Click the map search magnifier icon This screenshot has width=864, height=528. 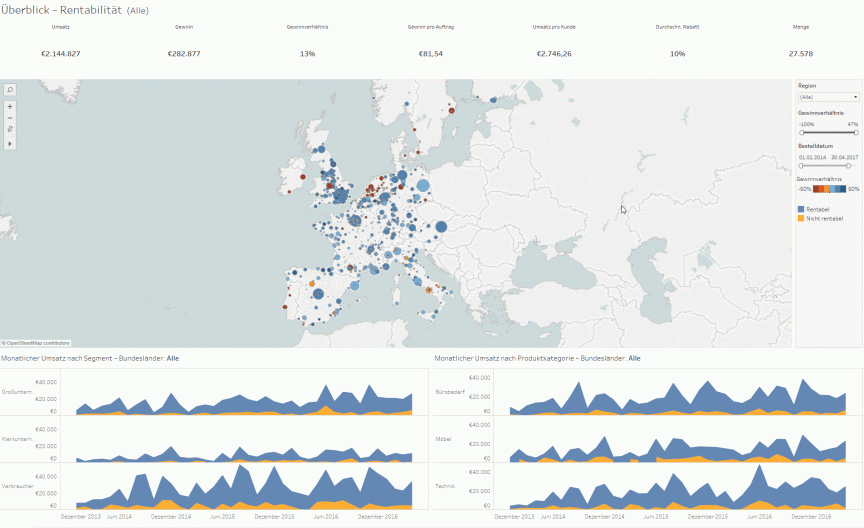click(10, 89)
